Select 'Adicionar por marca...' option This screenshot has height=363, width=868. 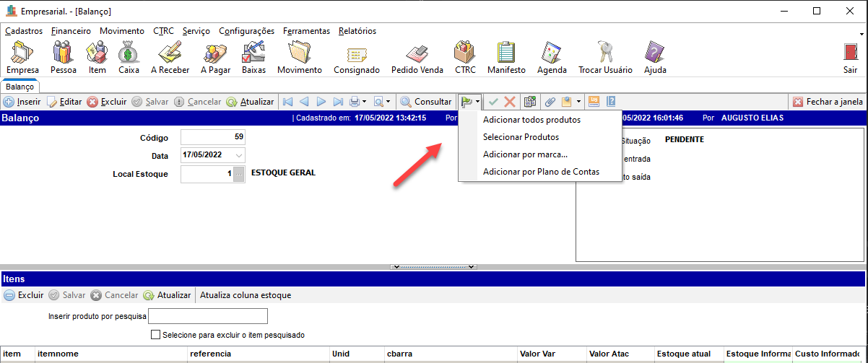point(525,154)
